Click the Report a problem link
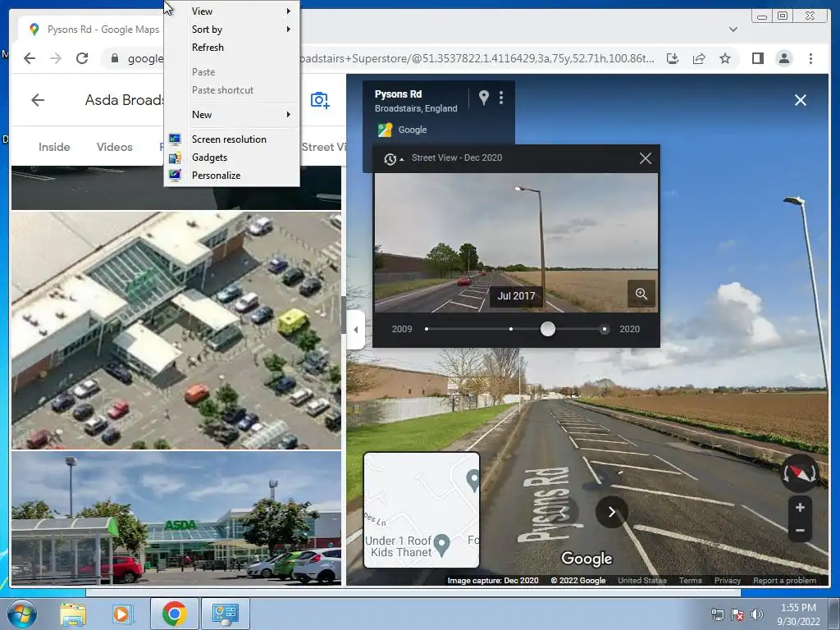 click(x=784, y=580)
